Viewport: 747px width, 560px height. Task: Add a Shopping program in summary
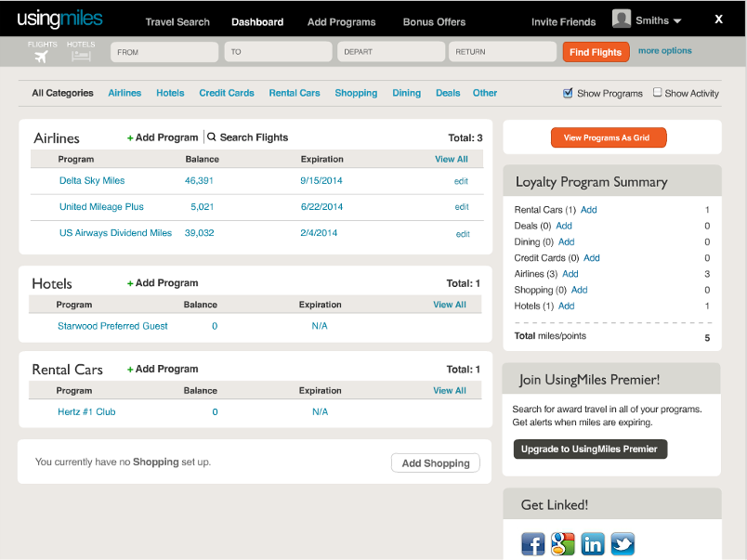click(x=579, y=290)
